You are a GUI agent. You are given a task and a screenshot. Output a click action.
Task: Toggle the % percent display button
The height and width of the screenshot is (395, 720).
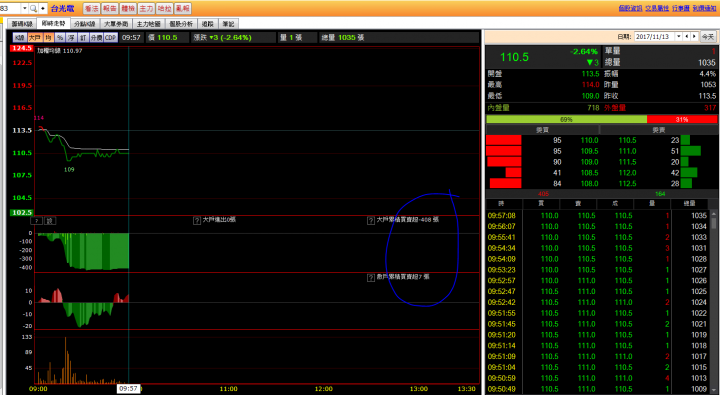tap(60, 38)
